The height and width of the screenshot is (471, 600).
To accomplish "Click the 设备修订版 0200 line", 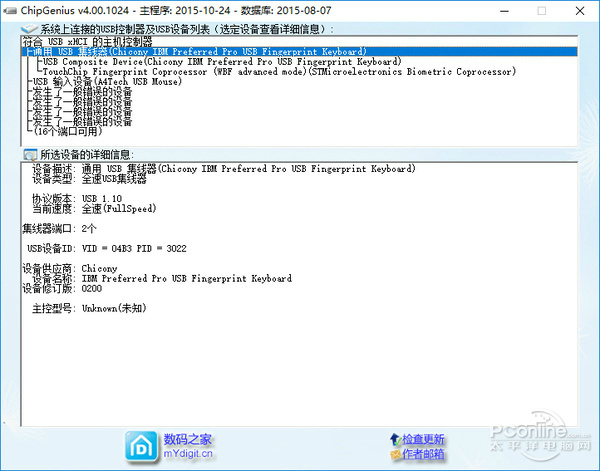I will tap(62, 288).
